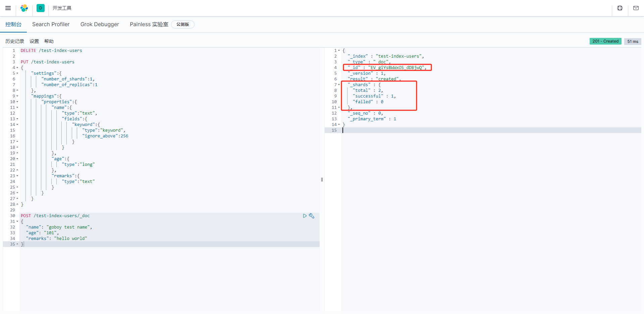Click the "_seq_no" : 0 response line
The height and width of the screenshot is (314, 644).
(365, 113)
